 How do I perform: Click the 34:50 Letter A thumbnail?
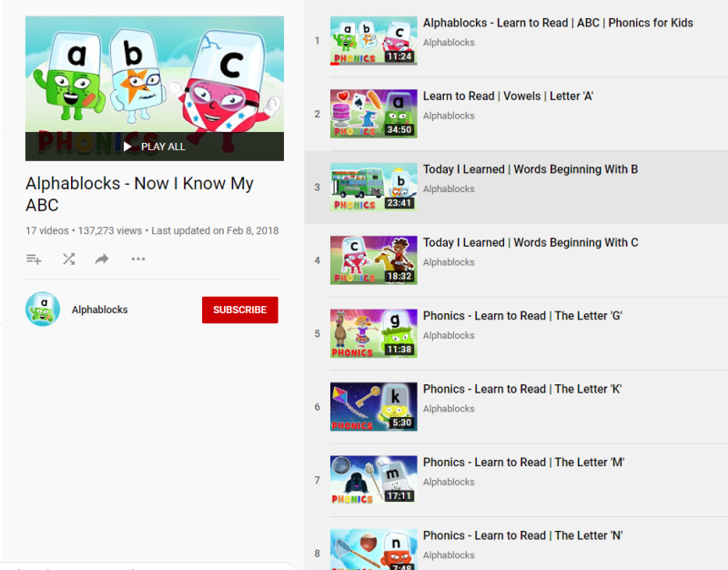(x=374, y=114)
